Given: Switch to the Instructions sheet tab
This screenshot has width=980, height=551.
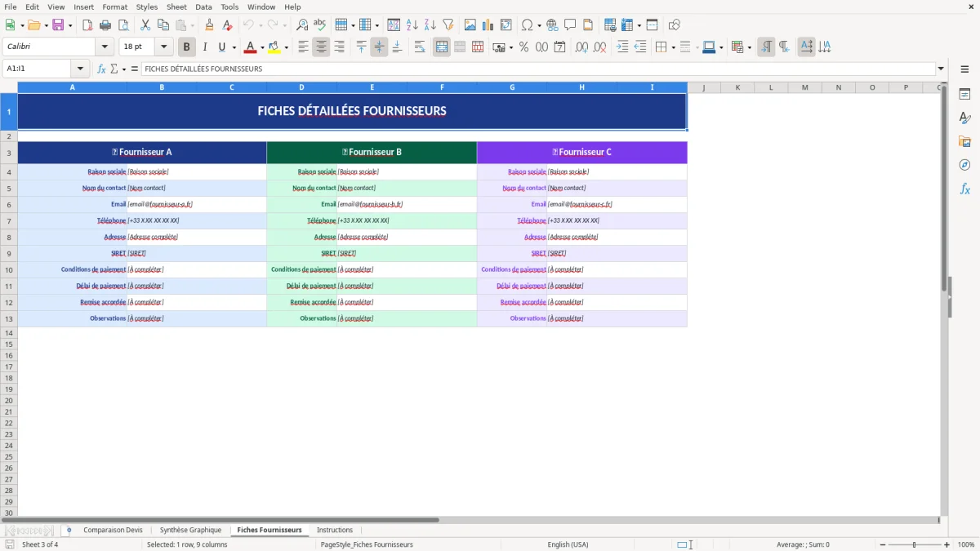Looking at the screenshot, I should [335, 530].
